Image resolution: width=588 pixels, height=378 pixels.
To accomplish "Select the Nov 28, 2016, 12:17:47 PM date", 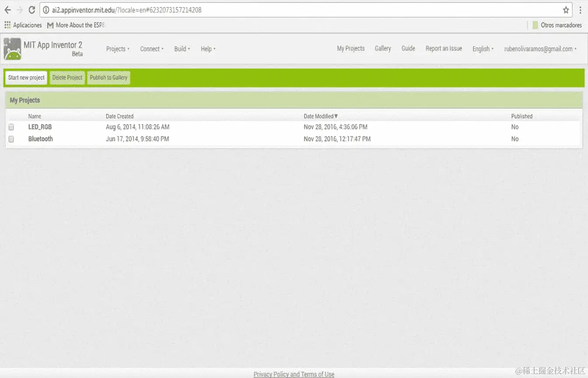I will coord(337,139).
